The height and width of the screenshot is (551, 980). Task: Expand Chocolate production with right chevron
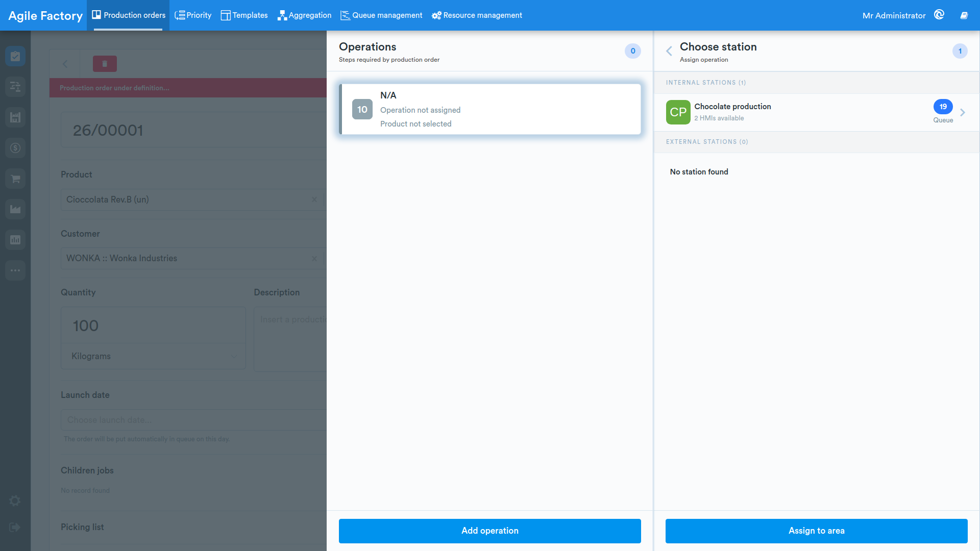[x=963, y=112]
